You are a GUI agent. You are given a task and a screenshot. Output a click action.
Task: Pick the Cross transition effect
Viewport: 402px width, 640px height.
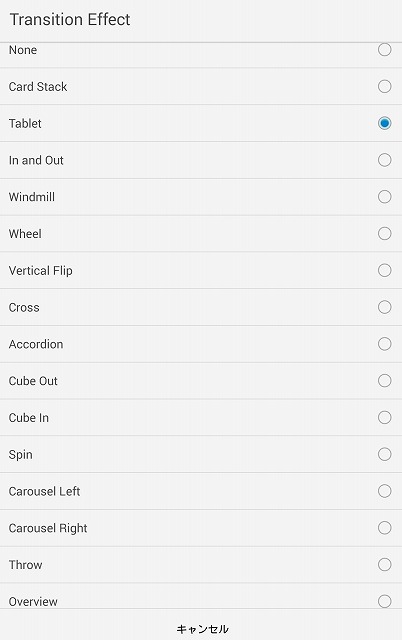201,307
